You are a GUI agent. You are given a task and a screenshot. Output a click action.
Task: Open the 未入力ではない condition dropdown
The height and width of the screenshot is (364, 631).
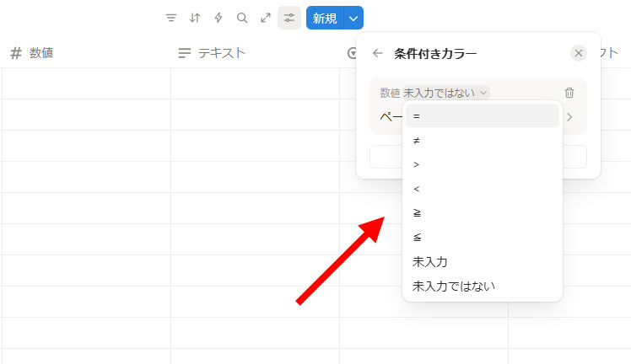tap(445, 93)
